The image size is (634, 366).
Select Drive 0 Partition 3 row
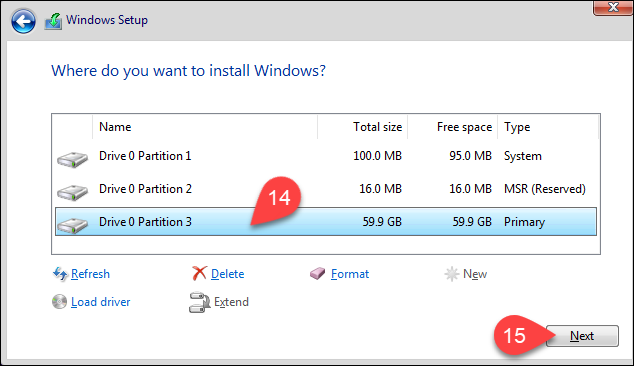pyautogui.click(x=326, y=222)
